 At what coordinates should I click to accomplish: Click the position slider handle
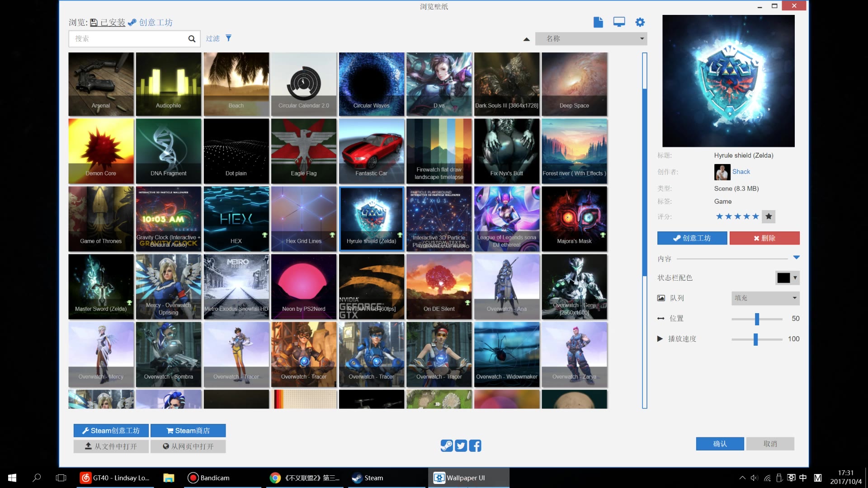757,319
